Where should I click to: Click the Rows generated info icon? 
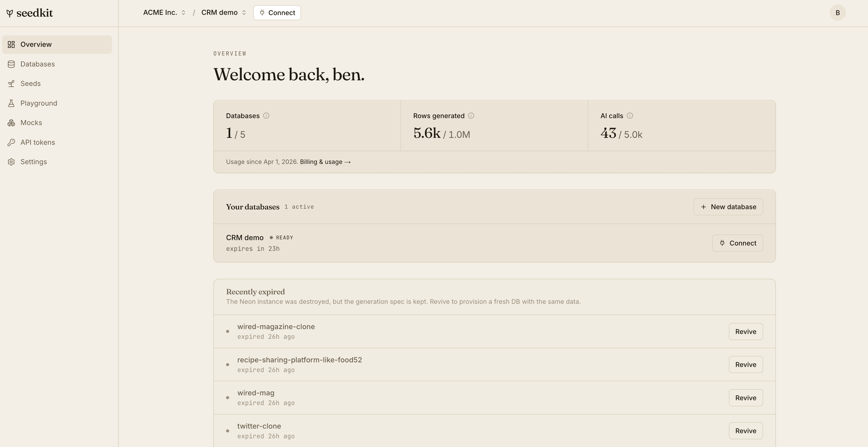tap(471, 116)
